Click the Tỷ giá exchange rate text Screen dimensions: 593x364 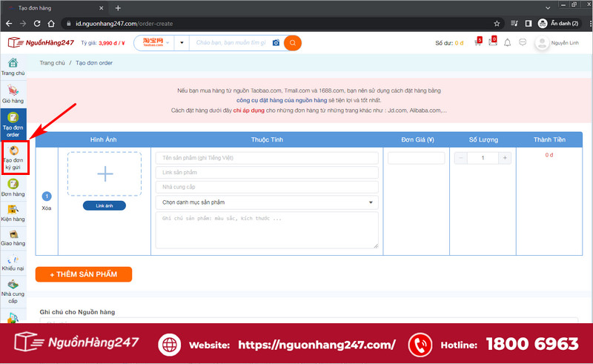pyautogui.click(x=103, y=43)
